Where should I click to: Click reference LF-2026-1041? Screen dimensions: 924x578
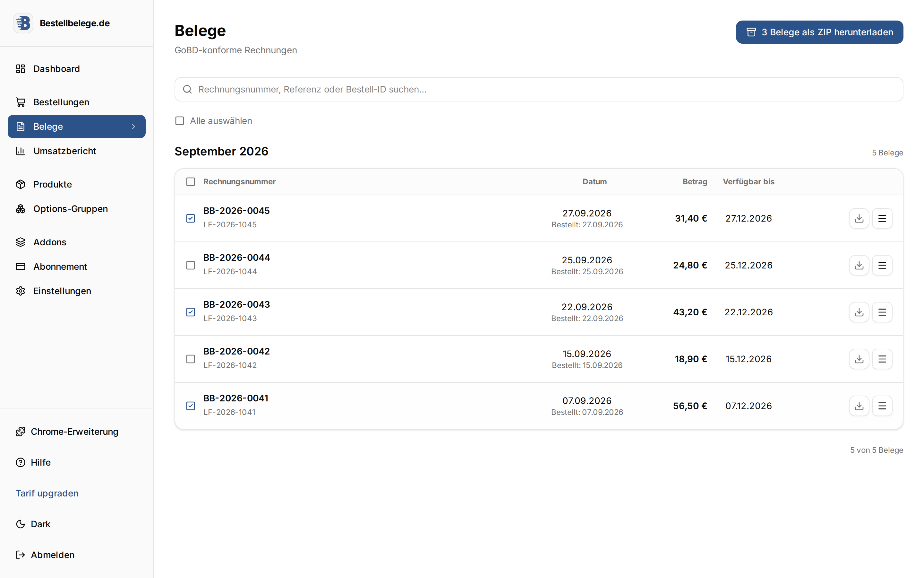point(229,412)
